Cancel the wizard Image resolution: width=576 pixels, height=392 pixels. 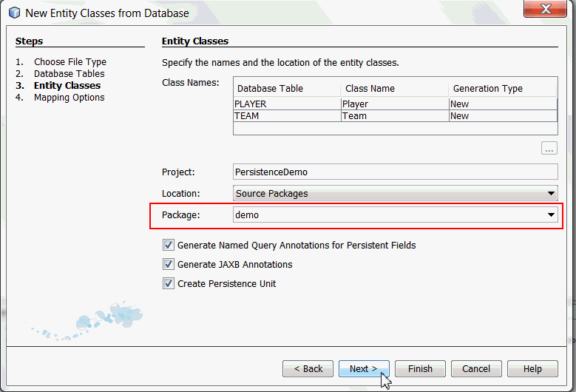[476, 368]
